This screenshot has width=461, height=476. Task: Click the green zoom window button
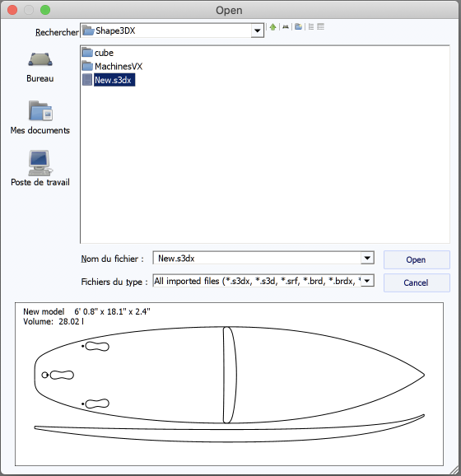point(45,10)
